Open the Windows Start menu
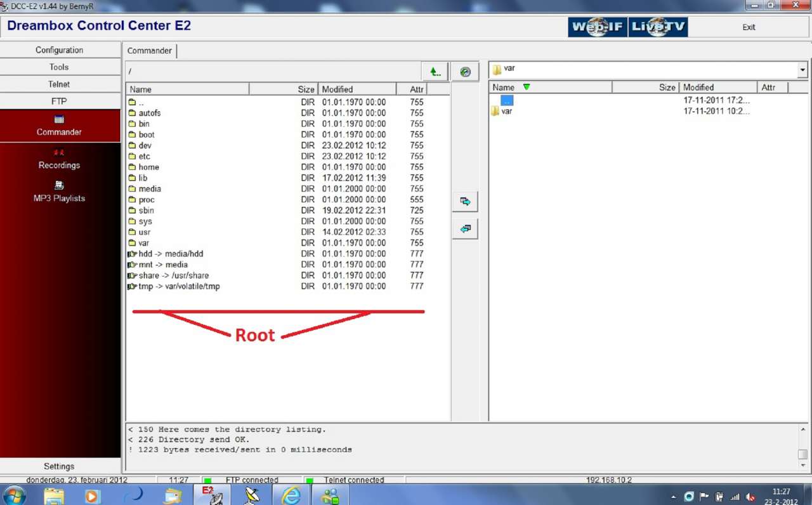 click(x=14, y=495)
